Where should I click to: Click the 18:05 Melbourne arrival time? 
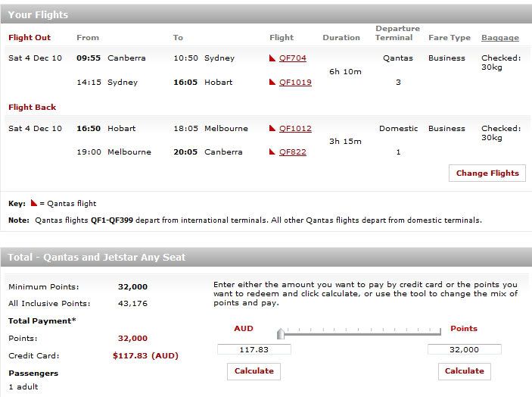tap(185, 128)
